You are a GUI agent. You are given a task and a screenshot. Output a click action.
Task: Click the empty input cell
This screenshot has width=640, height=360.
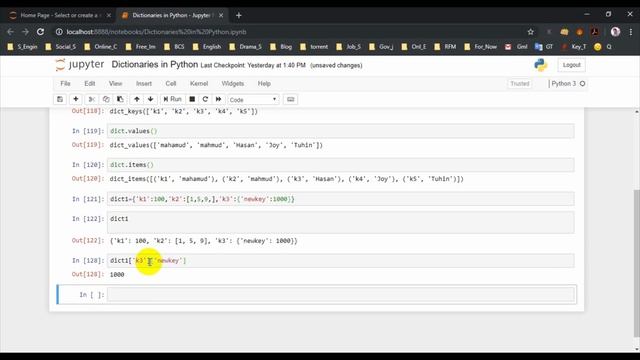341,295
